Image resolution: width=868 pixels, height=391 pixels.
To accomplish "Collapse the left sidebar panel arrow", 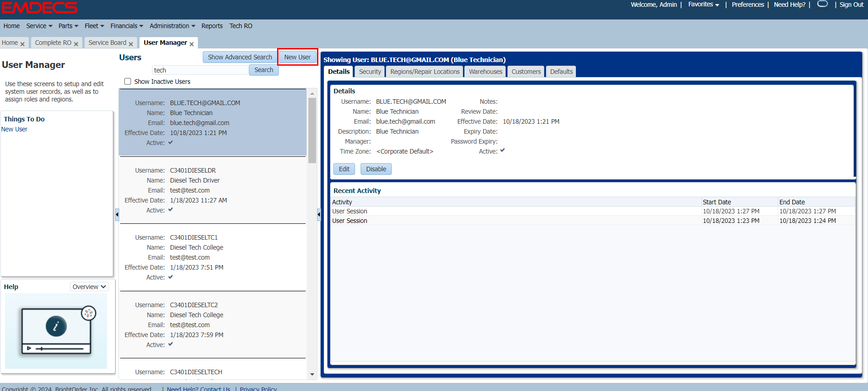I will (117, 214).
